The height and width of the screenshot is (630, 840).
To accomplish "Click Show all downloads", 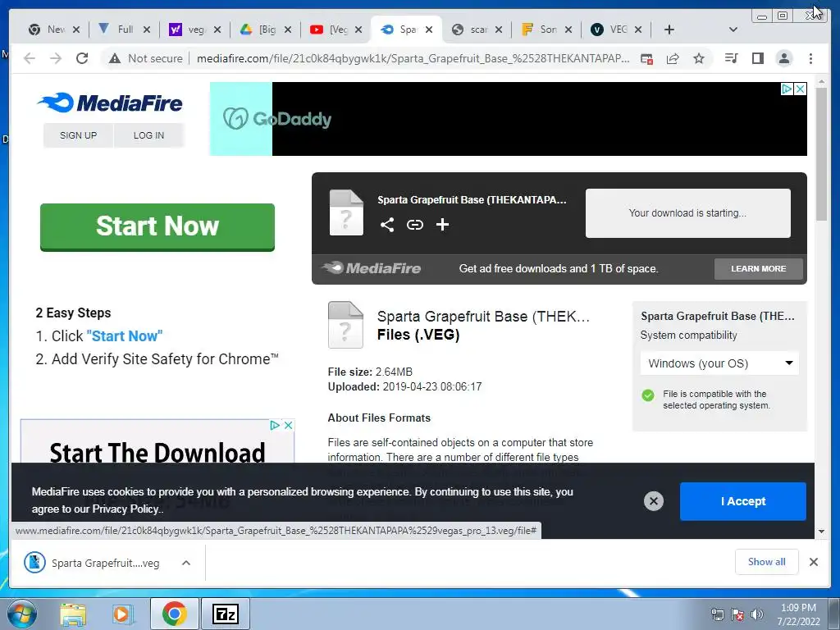I will point(767,562).
